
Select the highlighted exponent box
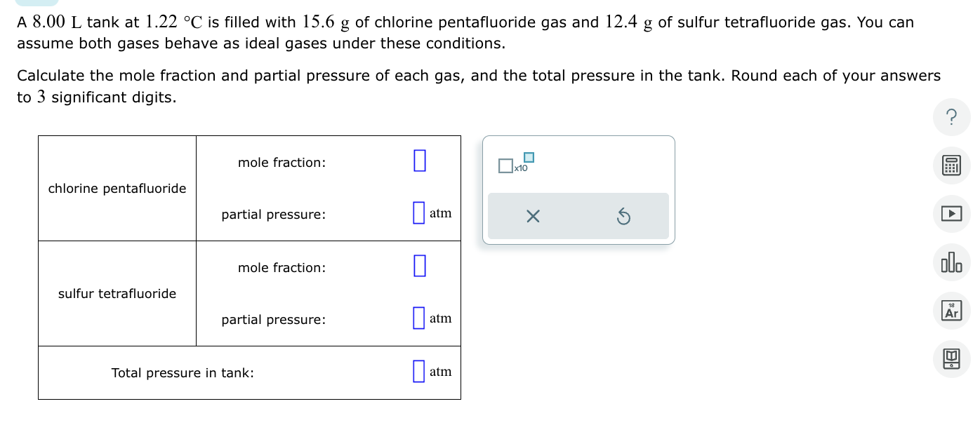point(527,158)
